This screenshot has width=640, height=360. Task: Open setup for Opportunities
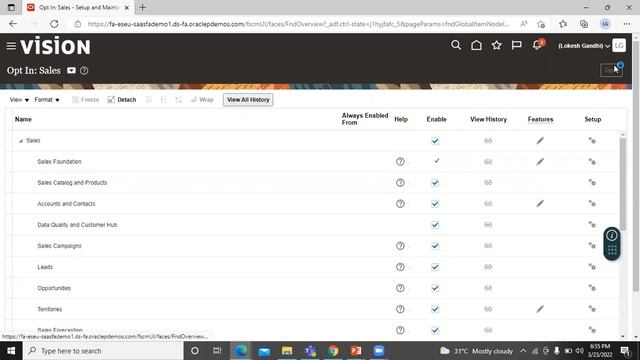click(592, 288)
